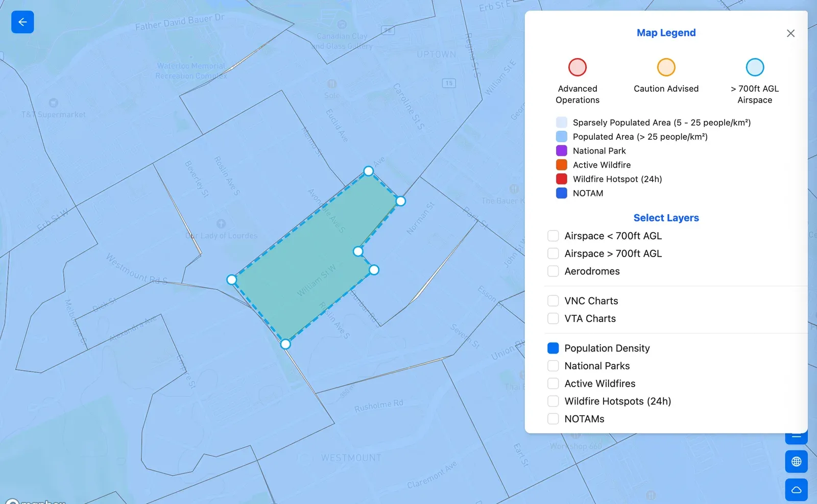Click the Select Layers heading

tap(666, 218)
